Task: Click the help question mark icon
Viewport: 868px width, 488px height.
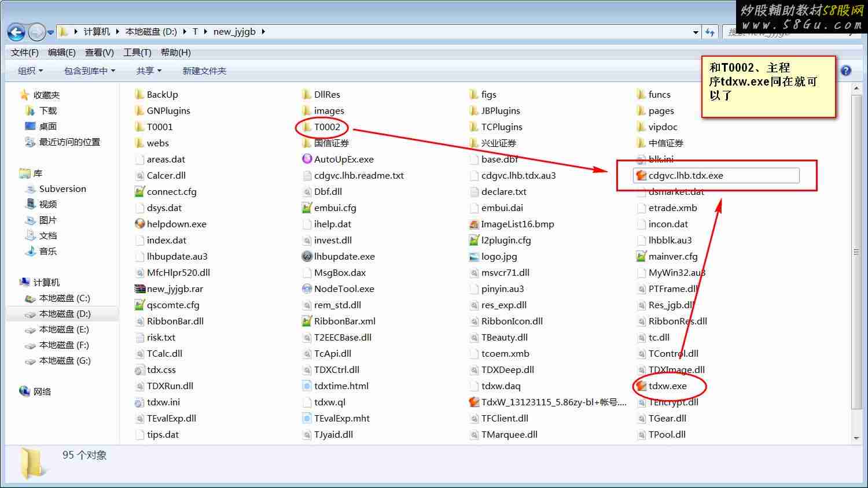Action: [x=846, y=71]
